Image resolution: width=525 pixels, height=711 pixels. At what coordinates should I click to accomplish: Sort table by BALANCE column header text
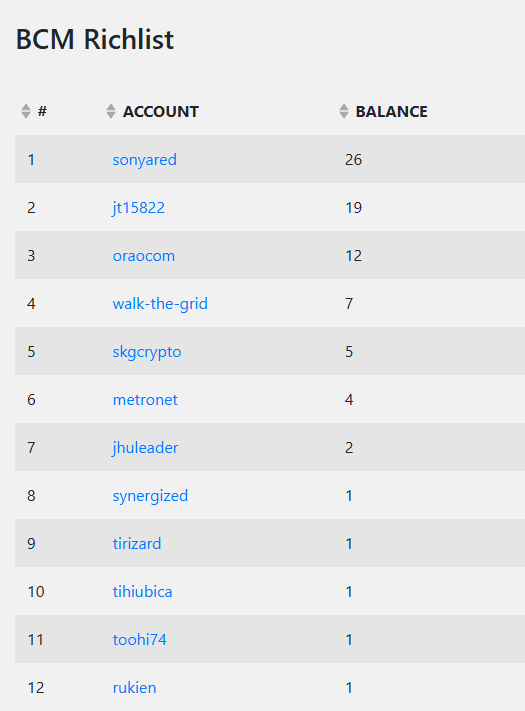tap(391, 112)
